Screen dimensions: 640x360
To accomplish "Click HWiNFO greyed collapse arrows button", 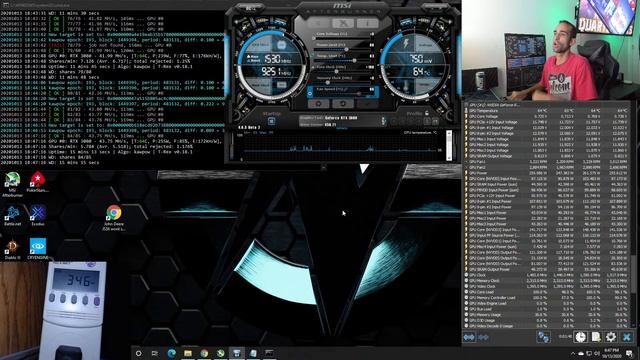I will coord(484,337).
